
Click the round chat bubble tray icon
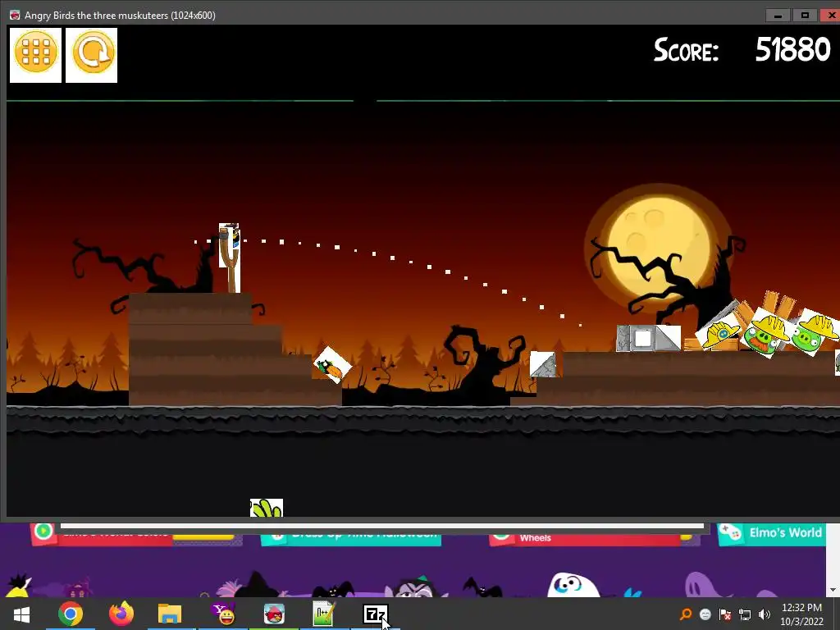pyautogui.click(x=705, y=614)
